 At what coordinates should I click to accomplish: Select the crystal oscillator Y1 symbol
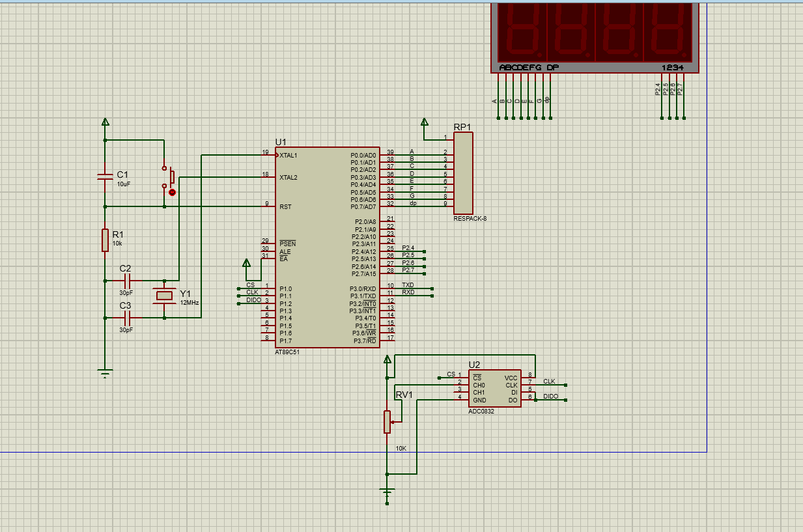click(x=164, y=296)
